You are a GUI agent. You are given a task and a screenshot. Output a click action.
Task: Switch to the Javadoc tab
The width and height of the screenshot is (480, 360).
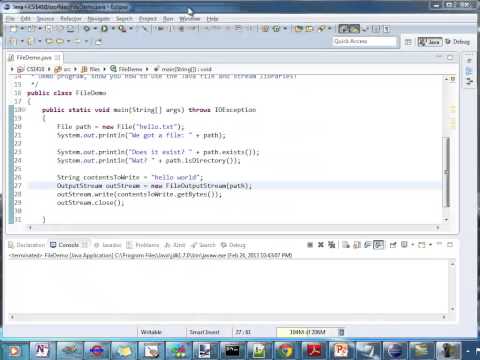108,245
